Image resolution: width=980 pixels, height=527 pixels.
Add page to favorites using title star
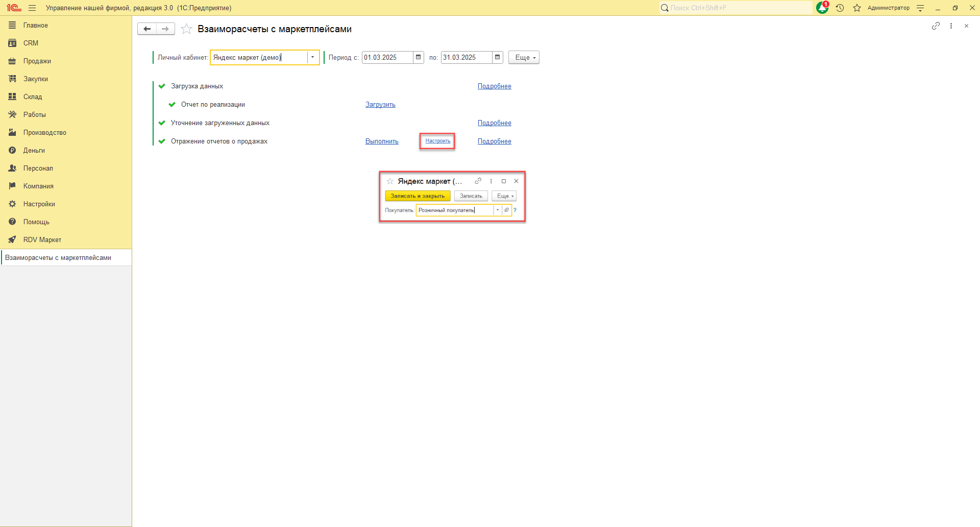coord(187,29)
